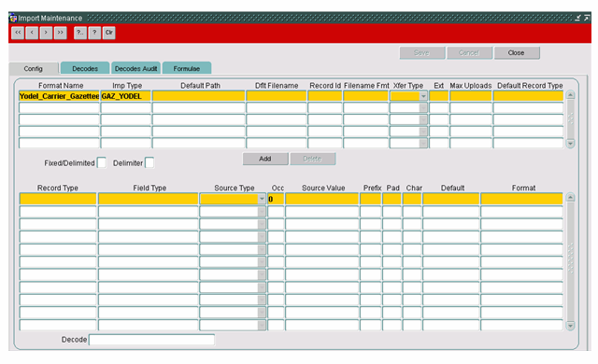Select the GAZ_YODEL imp type cell
The image size is (598, 364).
(125, 96)
